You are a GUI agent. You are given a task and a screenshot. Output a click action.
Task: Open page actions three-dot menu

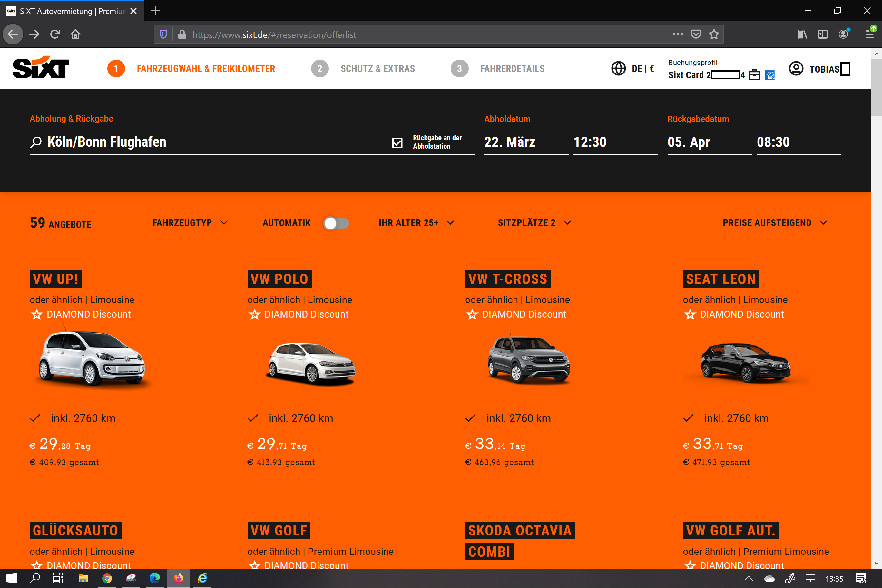[678, 34]
